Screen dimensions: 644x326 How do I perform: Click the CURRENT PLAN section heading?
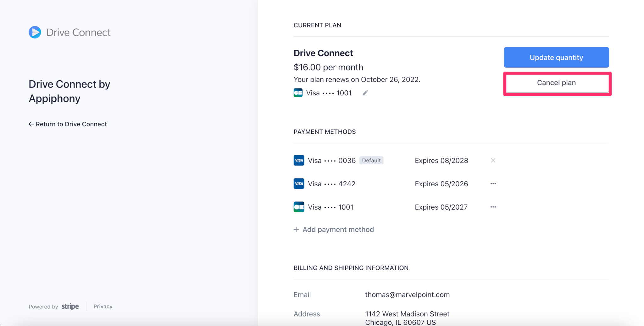coord(317,25)
